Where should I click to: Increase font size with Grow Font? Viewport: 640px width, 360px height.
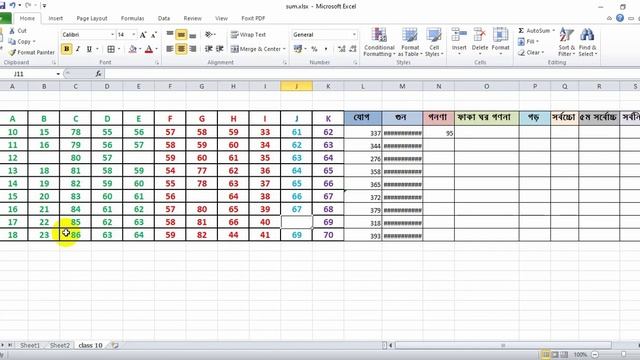click(143, 35)
